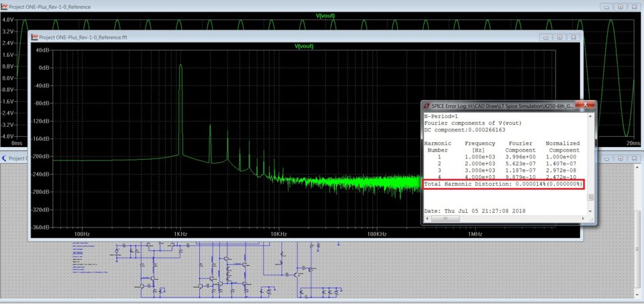Click frequency value 2.000e+03 in log

click(480, 164)
